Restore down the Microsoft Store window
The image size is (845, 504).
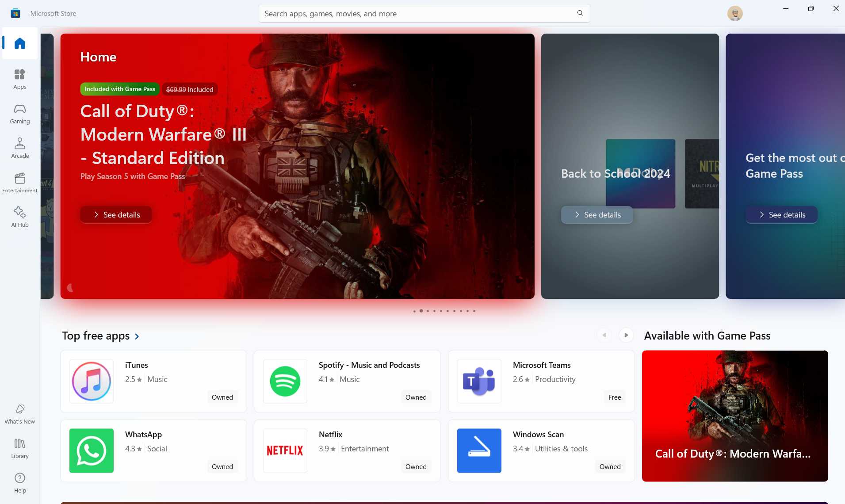coord(811,8)
